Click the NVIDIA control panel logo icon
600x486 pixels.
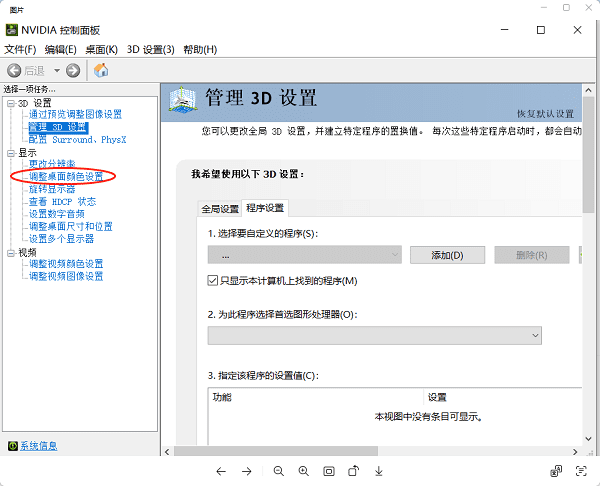(11, 30)
